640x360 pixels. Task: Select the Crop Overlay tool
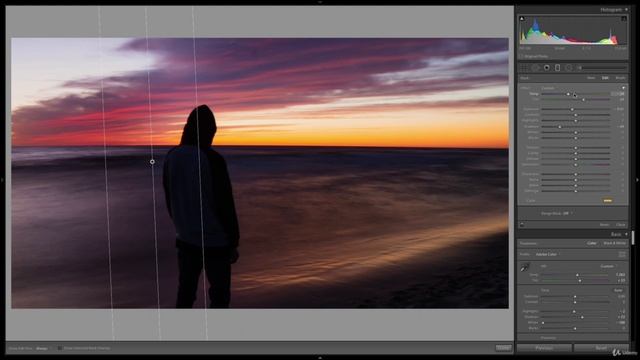(524, 68)
